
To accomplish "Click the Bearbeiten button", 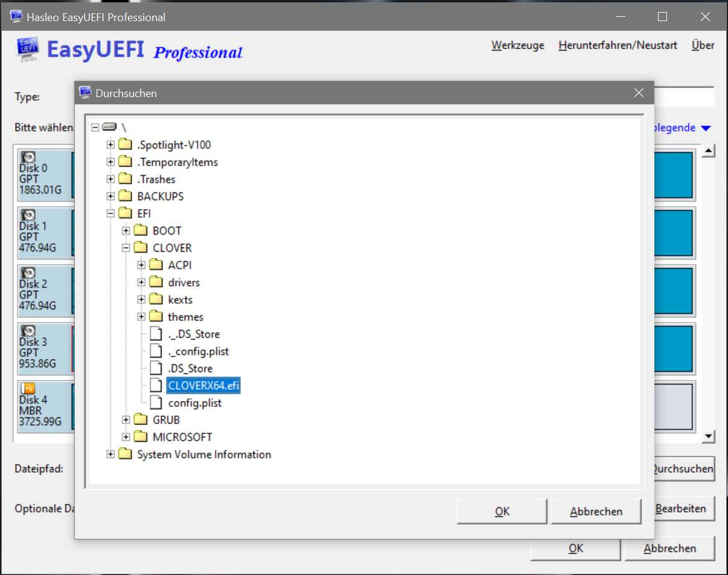I will pyautogui.click(x=685, y=509).
